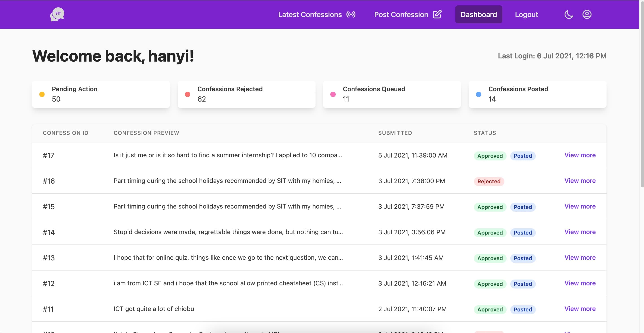Click the broadcast icon beside Latest Confessions

(351, 15)
